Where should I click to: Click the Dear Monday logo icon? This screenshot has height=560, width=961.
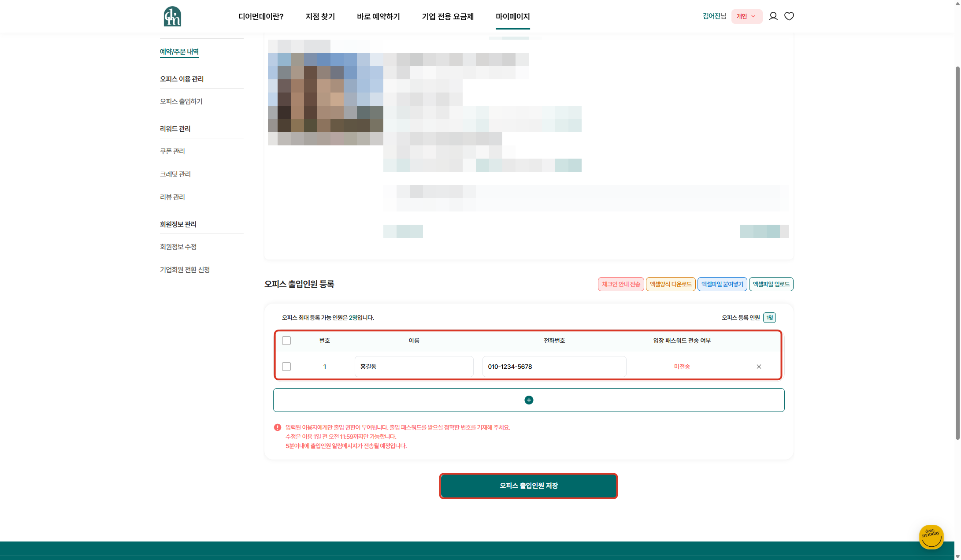click(x=172, y=16)
